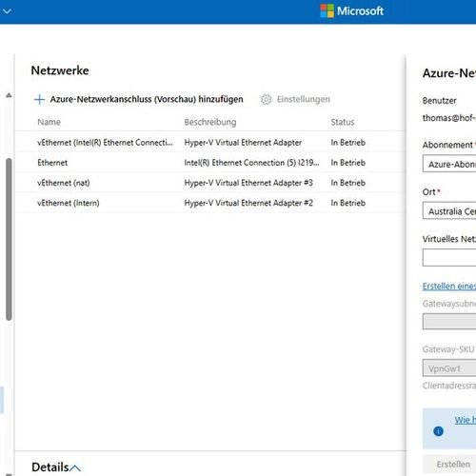Click In Betrieb status of vEthernet (nat)
The image size is (476, 476).
[348, 183]
